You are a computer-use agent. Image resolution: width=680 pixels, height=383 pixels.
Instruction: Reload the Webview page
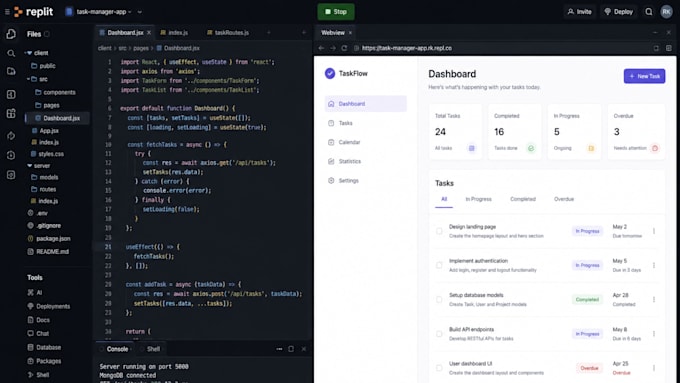pyautogui.click(x=344, y=48)
